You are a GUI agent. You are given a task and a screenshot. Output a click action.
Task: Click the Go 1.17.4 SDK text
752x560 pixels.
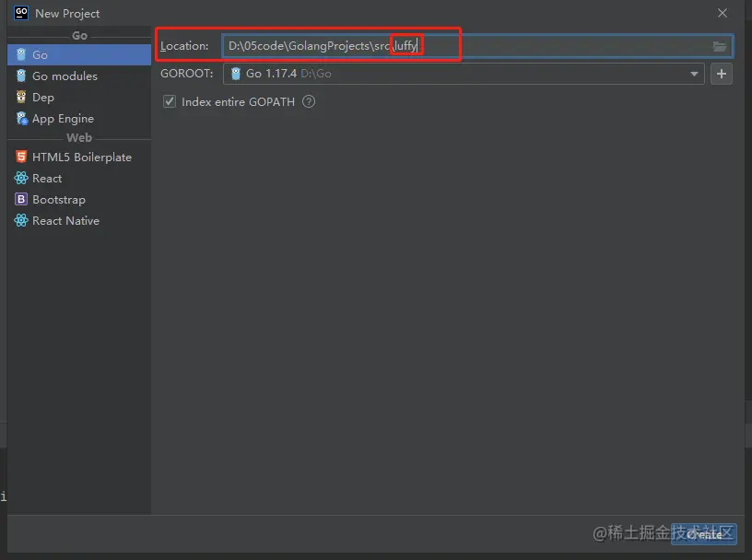(271, 74)
